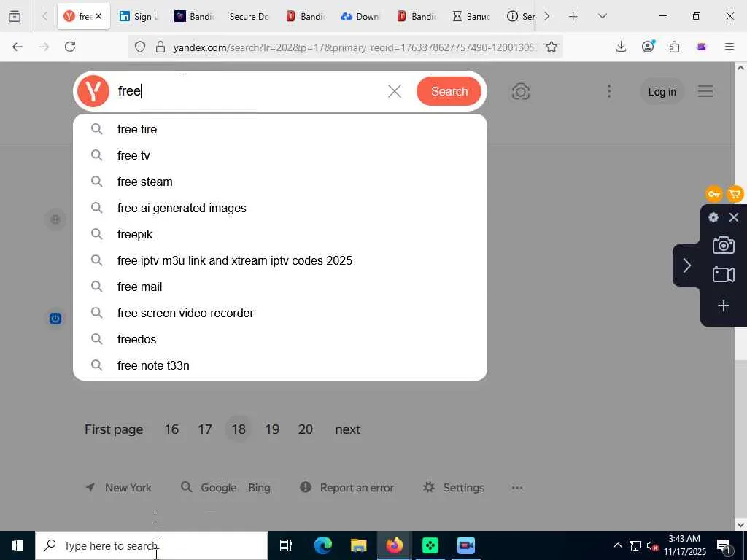Switch to the Запис tab
Screen dimensions: 747x560
(471, 16)
